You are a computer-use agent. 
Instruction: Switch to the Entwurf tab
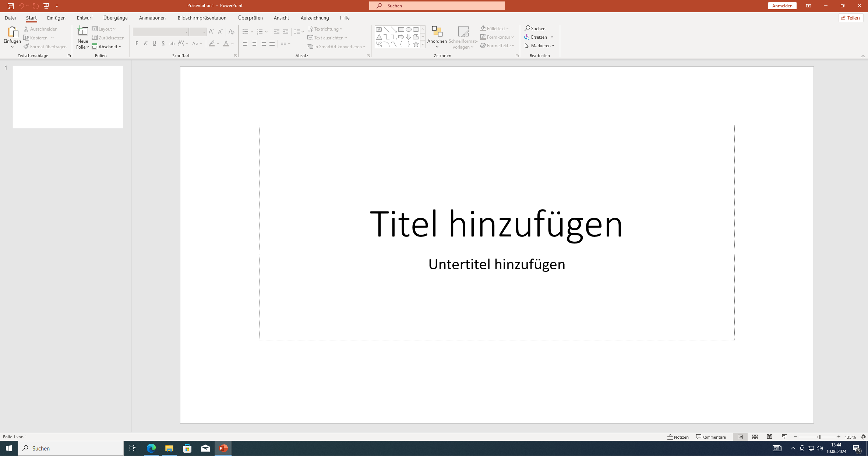(x=85, y=18)
